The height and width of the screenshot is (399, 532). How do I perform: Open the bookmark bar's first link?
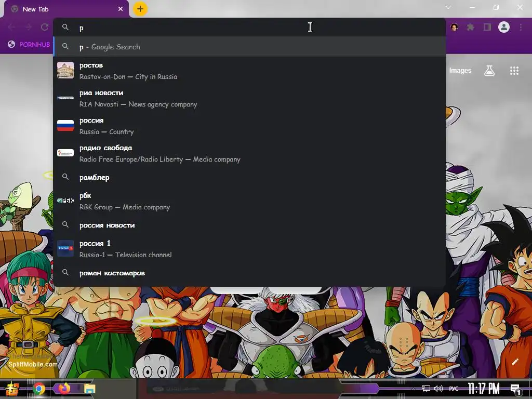29,45
